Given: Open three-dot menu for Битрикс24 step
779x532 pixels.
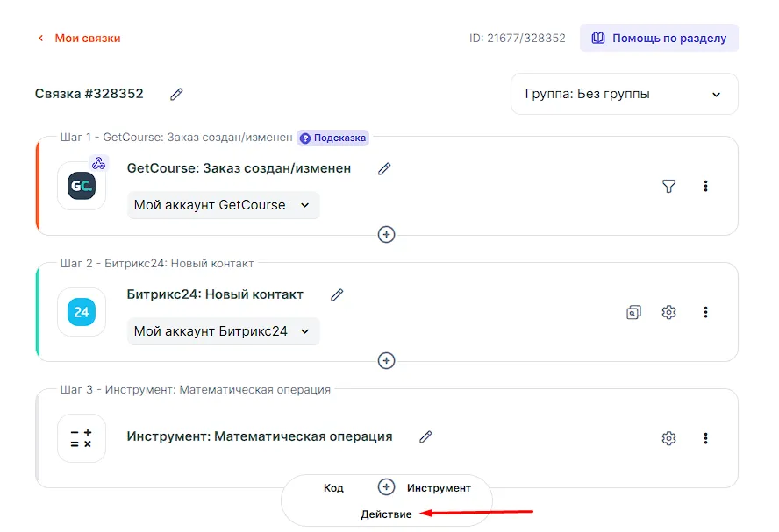Looking at the screenshot, I should 705,312.
